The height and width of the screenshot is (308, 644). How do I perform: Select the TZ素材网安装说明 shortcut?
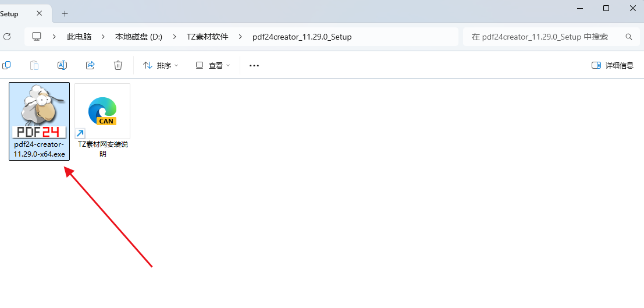coord(102,121)
